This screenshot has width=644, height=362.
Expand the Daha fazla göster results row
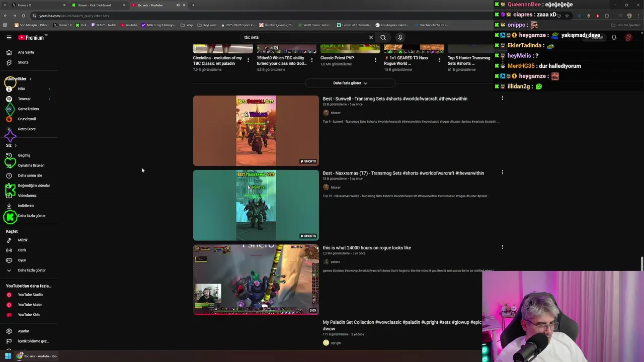coord(350,83)
